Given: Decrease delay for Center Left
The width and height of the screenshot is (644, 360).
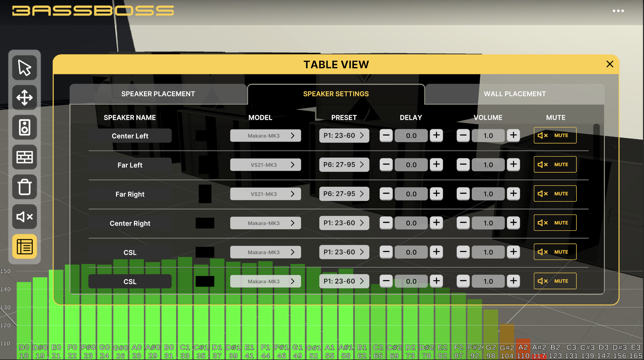Looking at the screenshot, I should [x=386, y=136].
